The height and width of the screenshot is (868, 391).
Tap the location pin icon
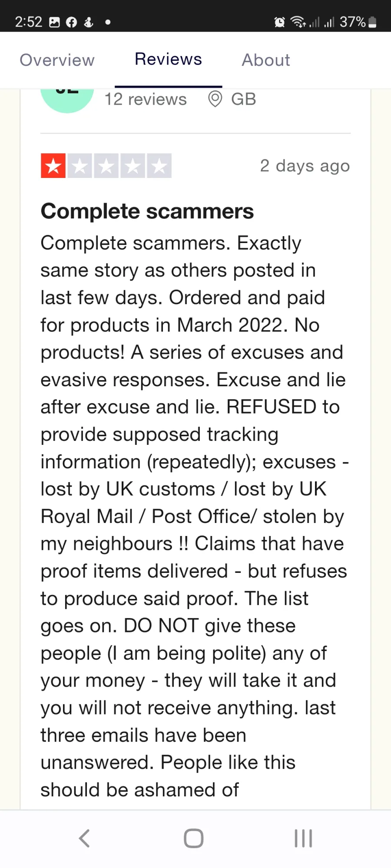(x=215, y=99)
